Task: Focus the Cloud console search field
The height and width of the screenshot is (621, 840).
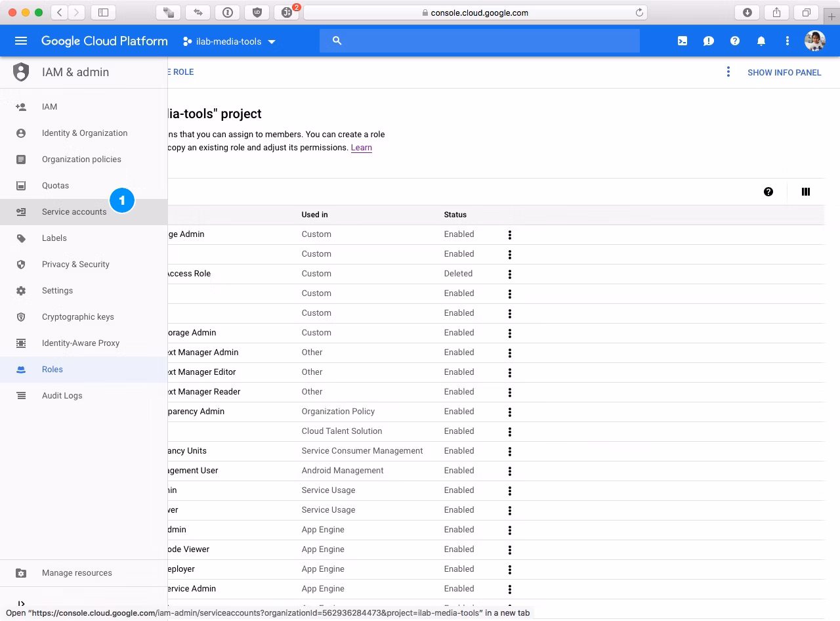Action: pyautogui.click(x=480, y=41)
